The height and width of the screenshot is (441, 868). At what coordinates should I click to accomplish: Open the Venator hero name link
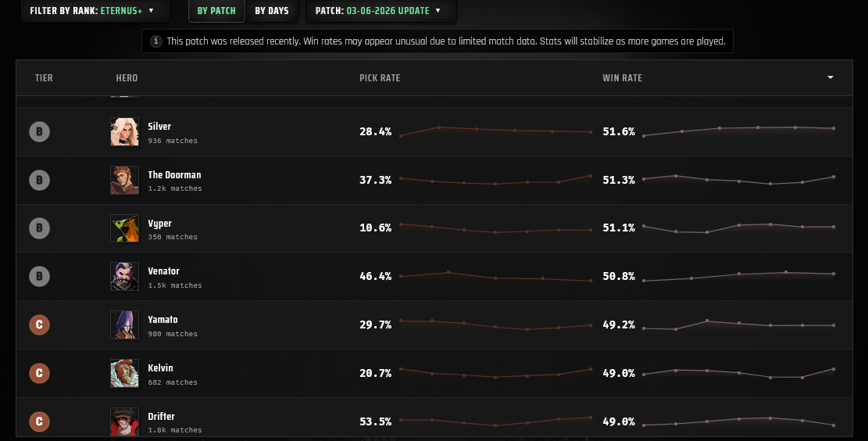[x=163, y=271]
